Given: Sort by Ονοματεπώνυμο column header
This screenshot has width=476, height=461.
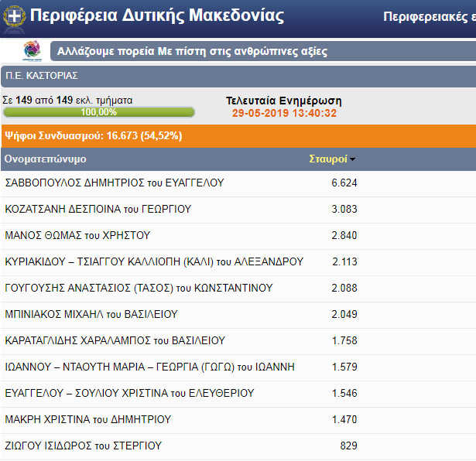Looking at the screenshot, I should 46,159.
